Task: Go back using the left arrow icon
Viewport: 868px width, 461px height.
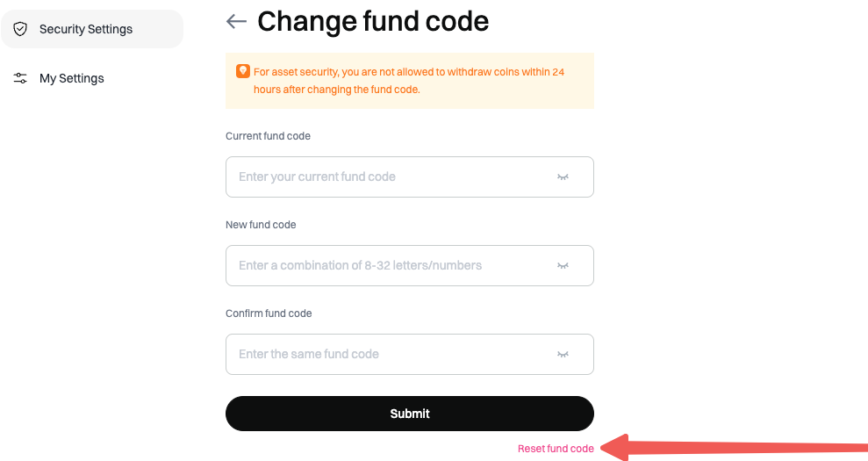Action: tap(236, 21)
